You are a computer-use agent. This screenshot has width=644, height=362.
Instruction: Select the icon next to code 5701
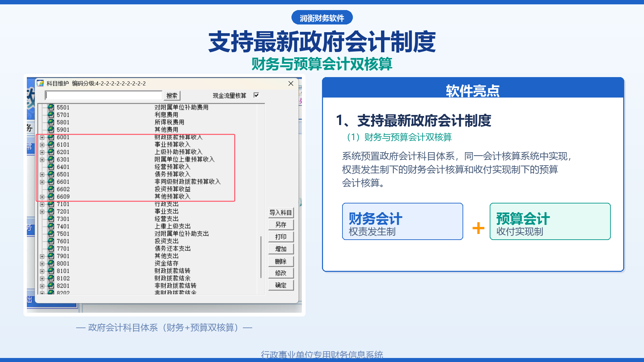click(x=51, y=115)
